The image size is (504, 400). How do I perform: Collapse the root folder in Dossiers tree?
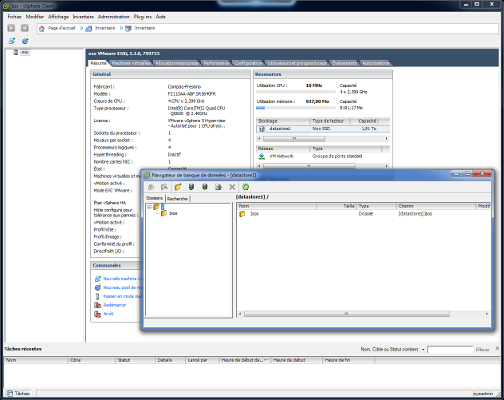pos(149,207)
